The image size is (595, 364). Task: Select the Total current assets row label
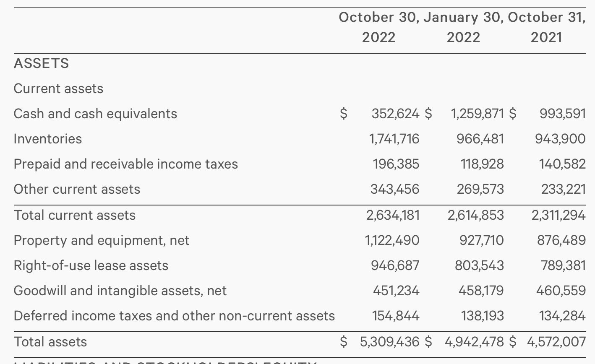(75, 215)
